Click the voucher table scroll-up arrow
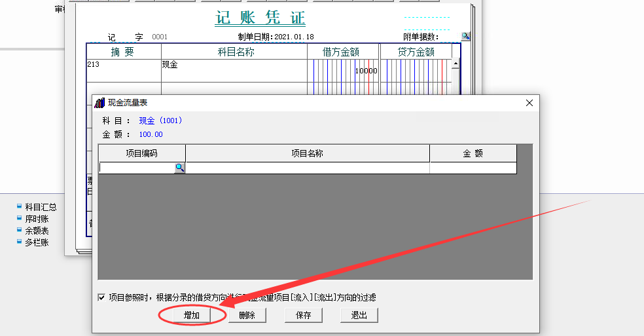Viewport: 644px width, 336px height. 456,64
